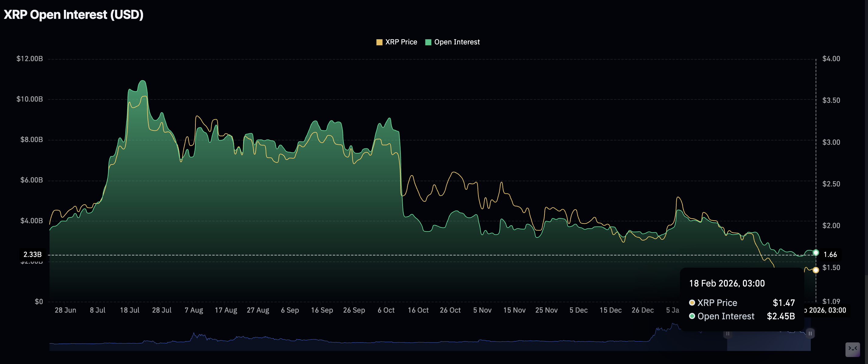Image resolution: width=868 pixels, height=364 pixels.
Task: Click the green Open Interest data point marker
Action: point(816,252)
